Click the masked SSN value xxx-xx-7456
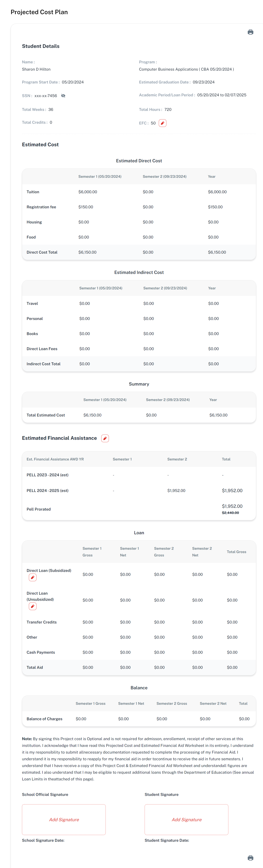The height and width of the screenshot is (868, 263). [46, 96]
